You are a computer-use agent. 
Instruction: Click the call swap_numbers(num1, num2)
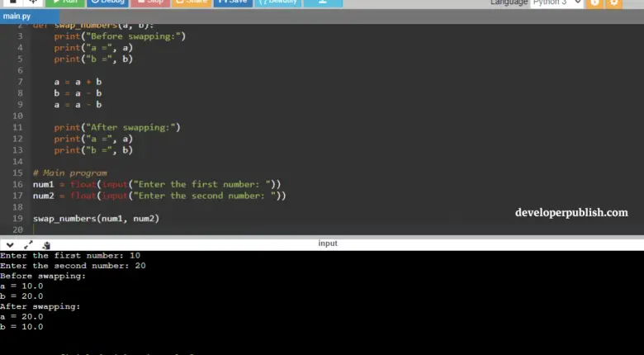point(96,219)
